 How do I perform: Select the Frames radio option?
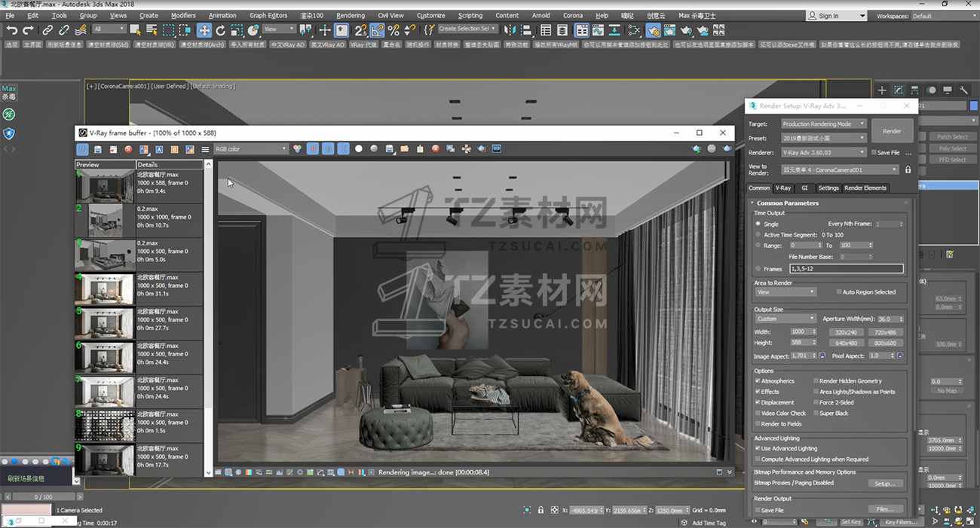click(x=758, y=269)
